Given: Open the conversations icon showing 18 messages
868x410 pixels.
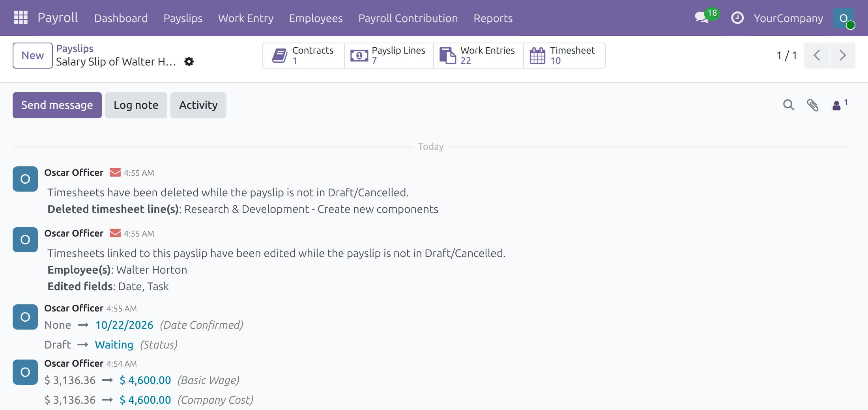Looking at the screenshot, I should tap(706, 17).
